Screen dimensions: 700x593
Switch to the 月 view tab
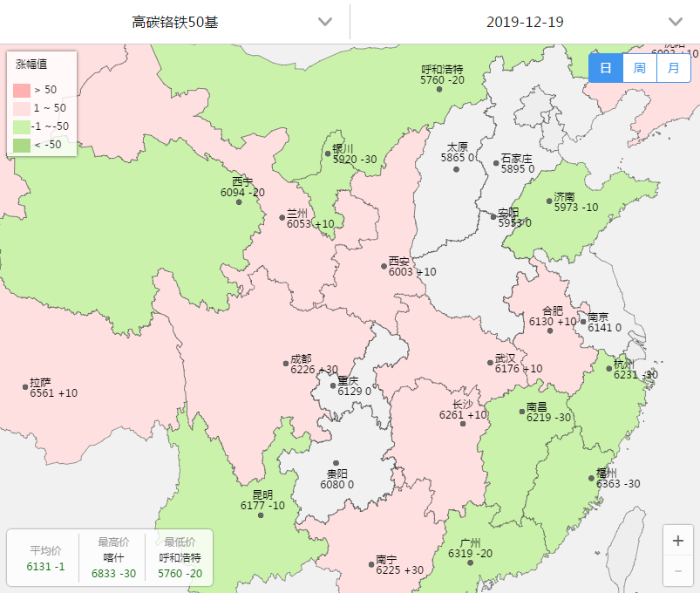pos(671,68)
